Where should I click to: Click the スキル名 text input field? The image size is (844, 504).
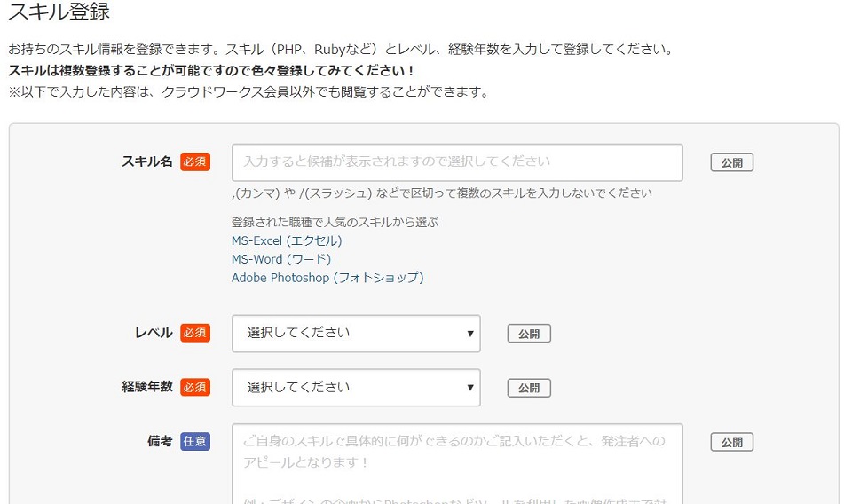pos(457,162)
